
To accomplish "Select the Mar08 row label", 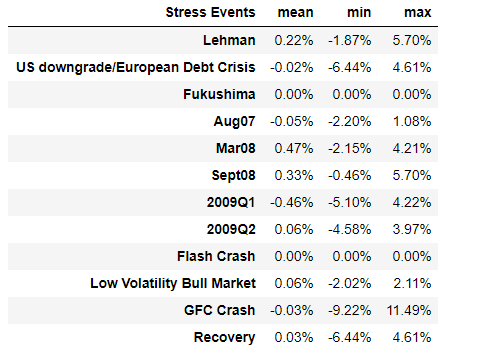I will 236,148.
